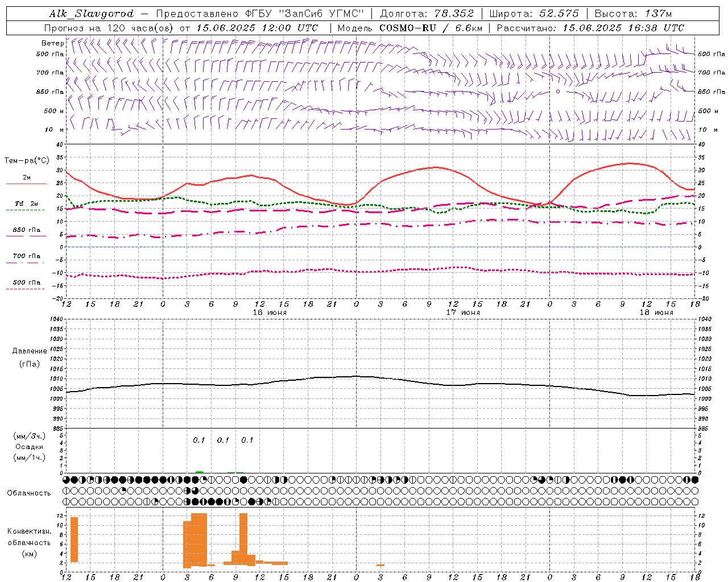
Task: Click the '850 гПа' entry in the temperature legend
Action: click(x=27, y=230)
